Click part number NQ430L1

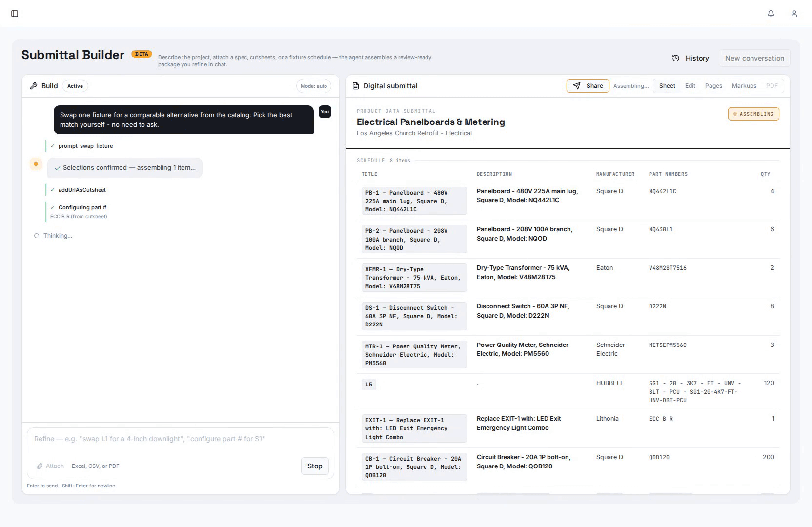point(661,229)
